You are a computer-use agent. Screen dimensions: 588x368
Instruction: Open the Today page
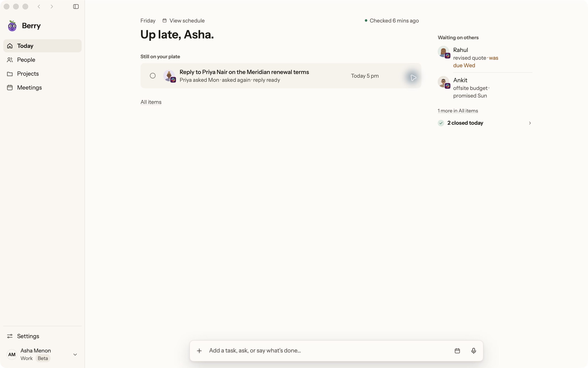pos(42,46)
